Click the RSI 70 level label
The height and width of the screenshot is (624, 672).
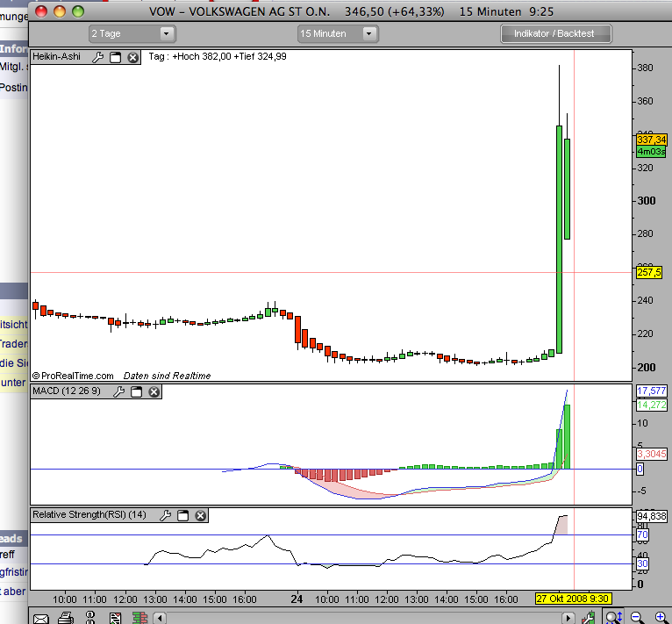click(x=642, y=534)
